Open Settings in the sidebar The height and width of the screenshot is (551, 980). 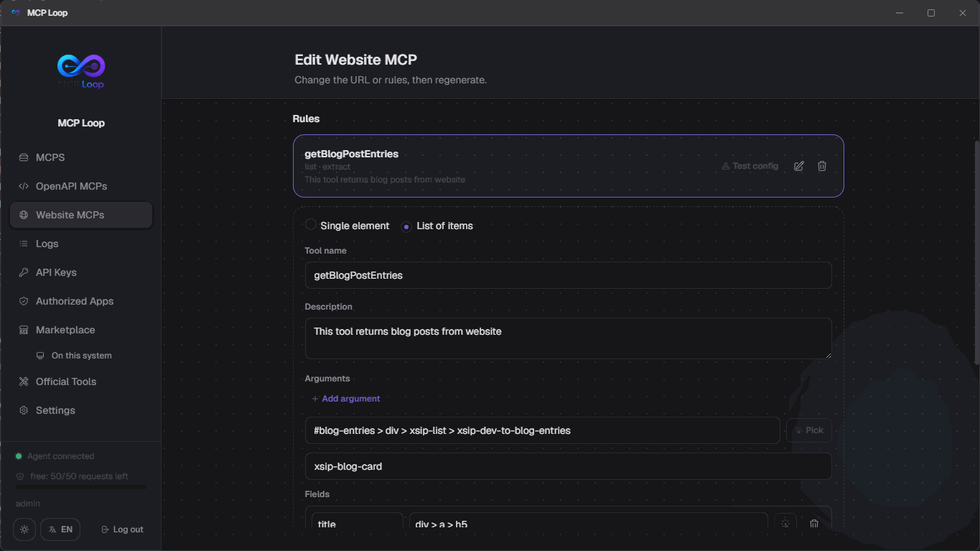point(81,410)
